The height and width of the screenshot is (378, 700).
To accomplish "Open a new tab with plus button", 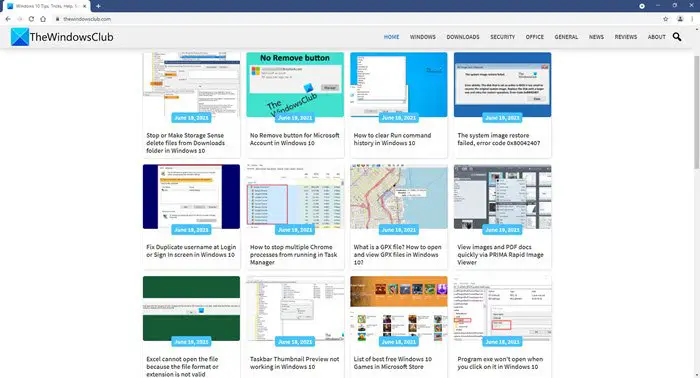I will pos(98,6).
